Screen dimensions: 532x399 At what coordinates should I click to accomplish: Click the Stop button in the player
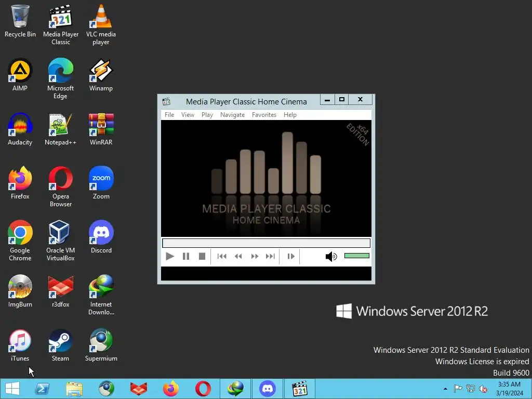(x=202, y=256)
